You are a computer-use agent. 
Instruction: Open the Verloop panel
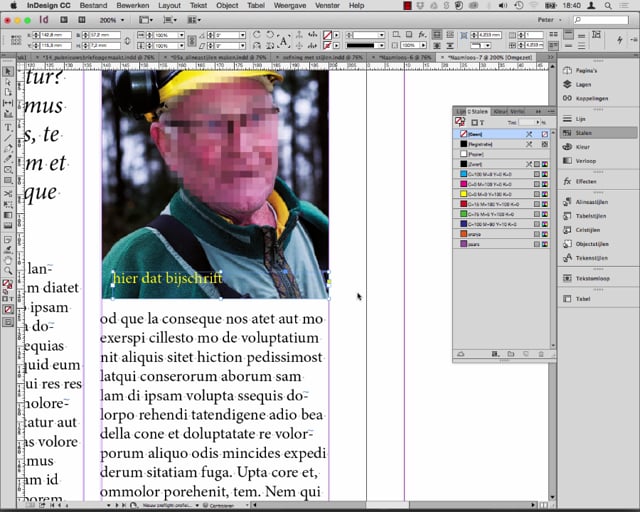tap(586, 161)
